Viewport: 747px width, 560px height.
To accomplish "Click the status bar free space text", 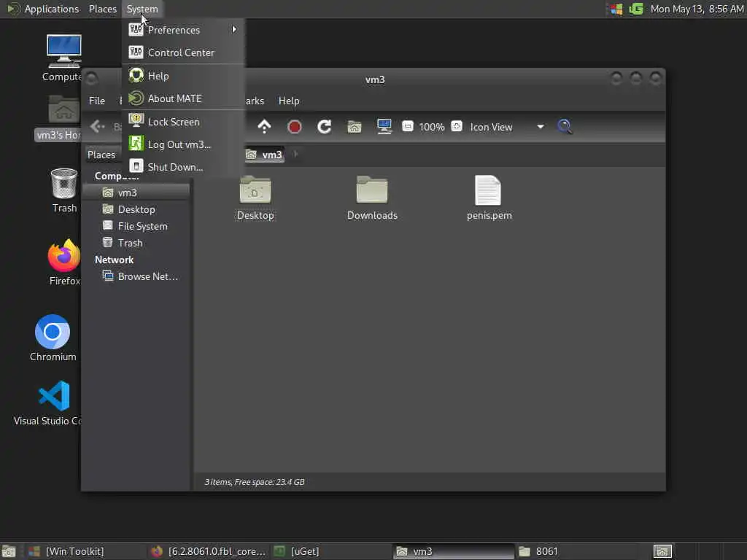I will pos(255,482).
